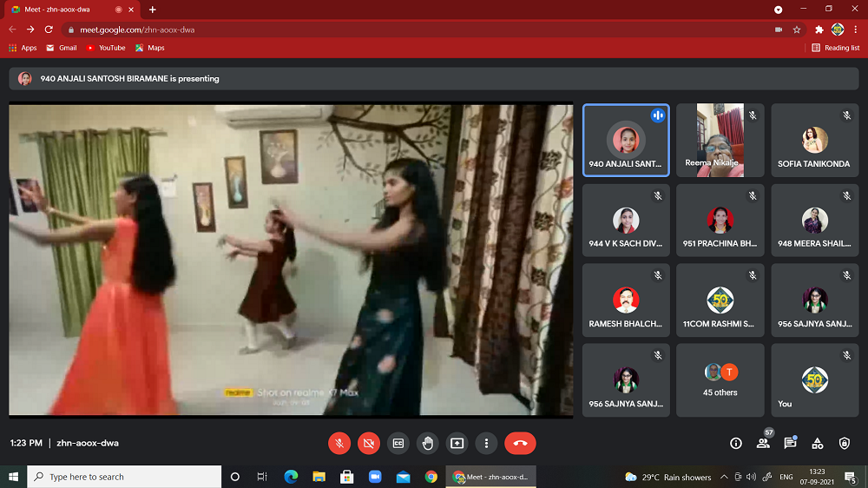The image size is (868, 488).
Task: Click the Windows taskbar search box
Action: coord(124,477)
